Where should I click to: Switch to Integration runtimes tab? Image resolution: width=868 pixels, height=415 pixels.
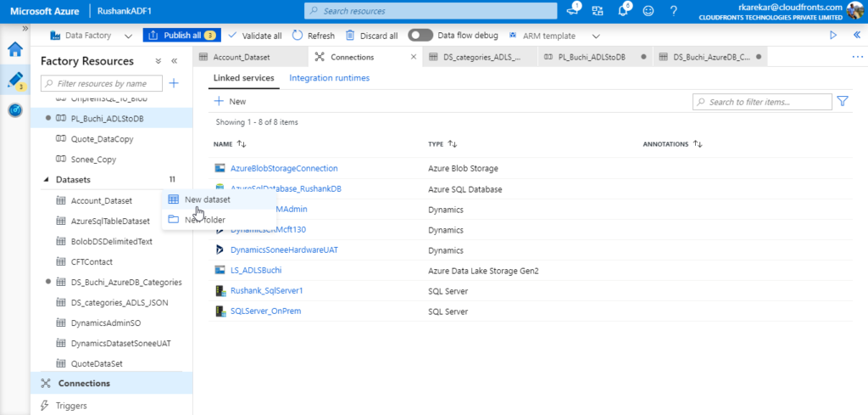pyautogui.click(x=329, y=78)
